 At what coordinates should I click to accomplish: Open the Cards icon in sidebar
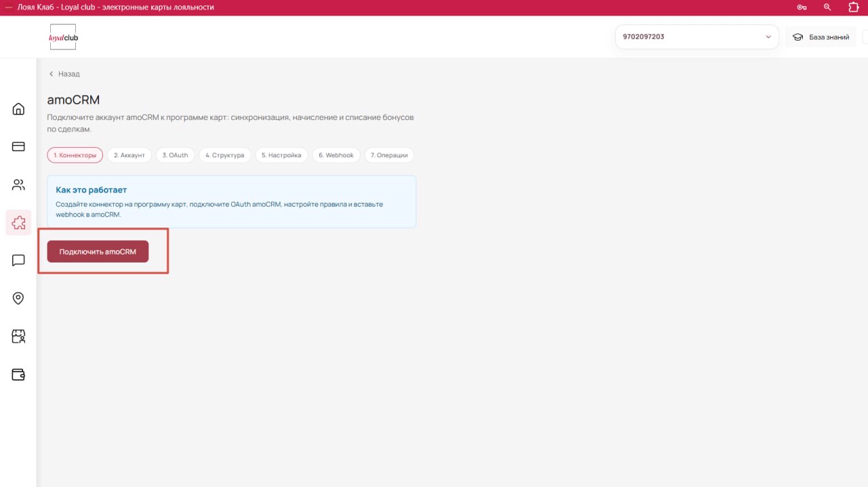(18, 147)
